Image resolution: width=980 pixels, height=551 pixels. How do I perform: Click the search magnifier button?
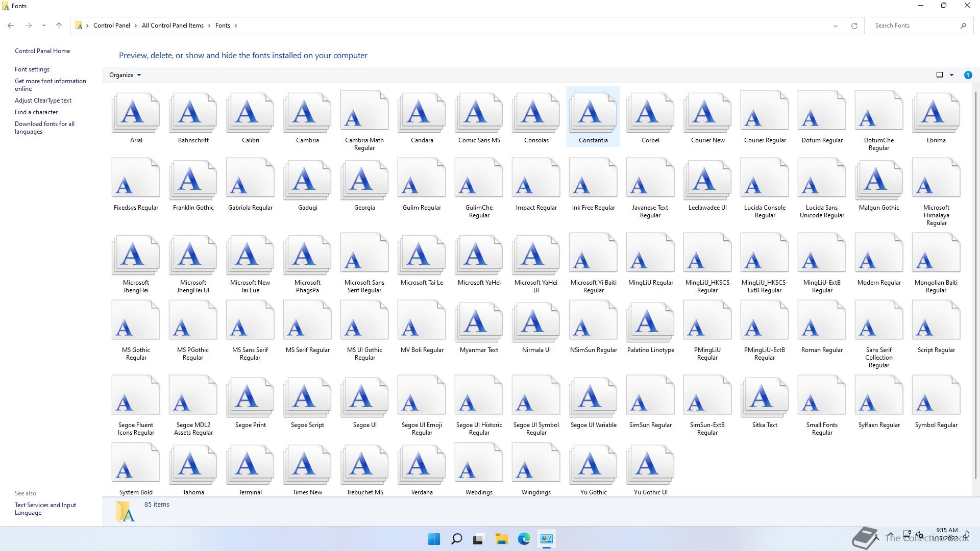963,26
